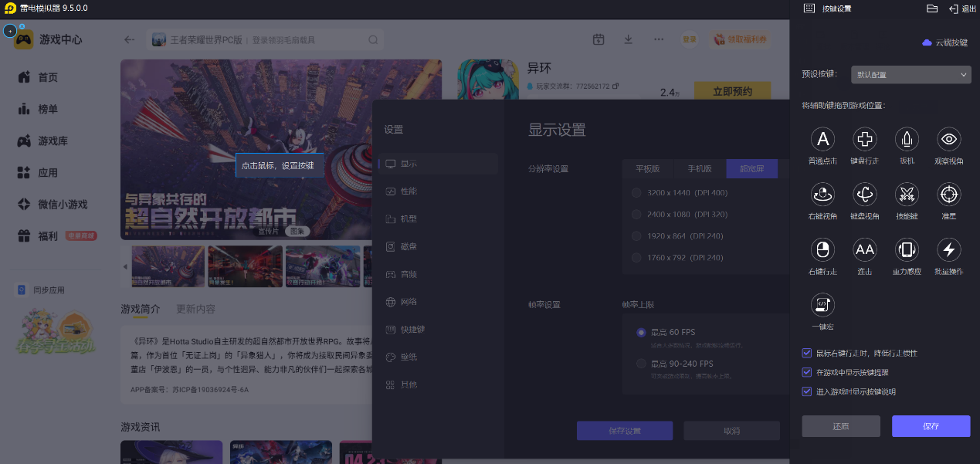Click 退出 to exit key settings
Image resolution: width=980 pixels, height=464 pixels.
[x=962, y=8]
